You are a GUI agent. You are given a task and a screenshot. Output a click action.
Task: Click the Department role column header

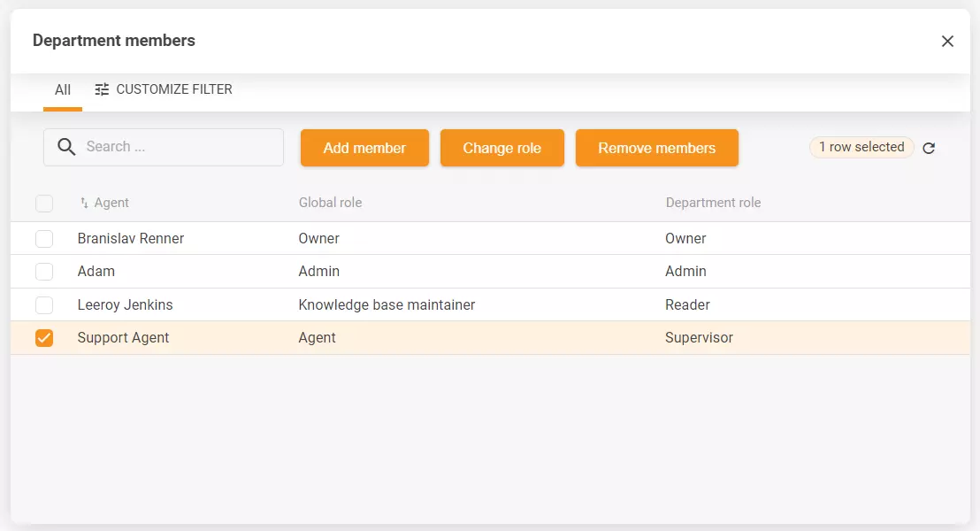point(713,202)
